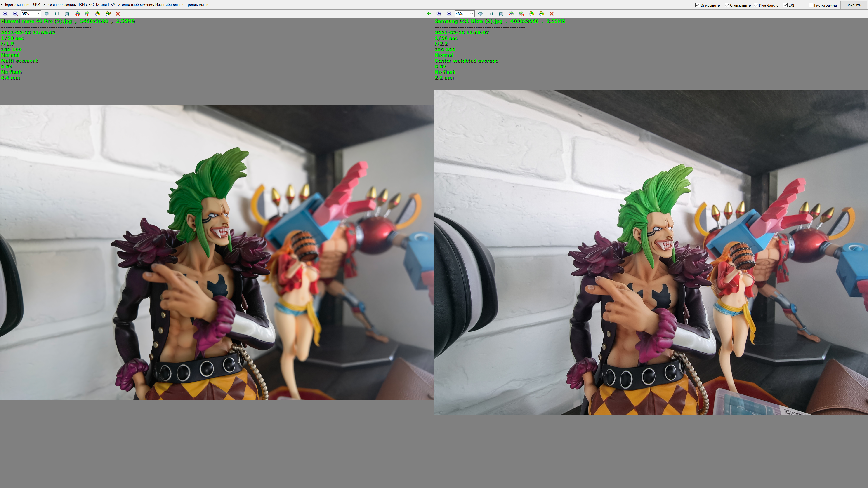Toggle the Имя файла checkbox

756,5
